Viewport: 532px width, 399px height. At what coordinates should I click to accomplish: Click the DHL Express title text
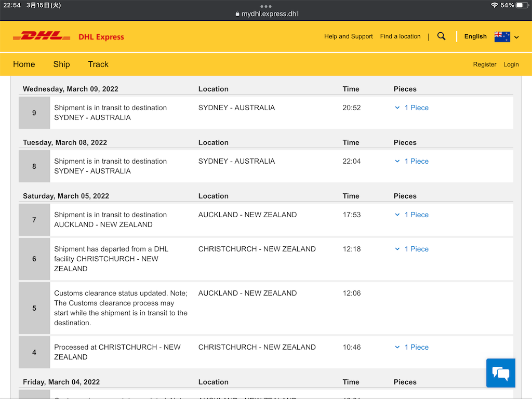point(101,37)
